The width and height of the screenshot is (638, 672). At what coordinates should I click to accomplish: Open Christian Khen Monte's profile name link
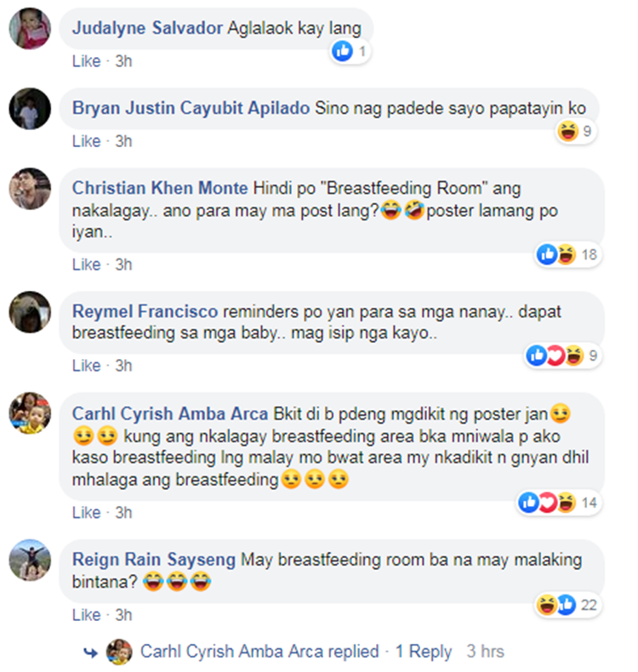coord(160,188)
